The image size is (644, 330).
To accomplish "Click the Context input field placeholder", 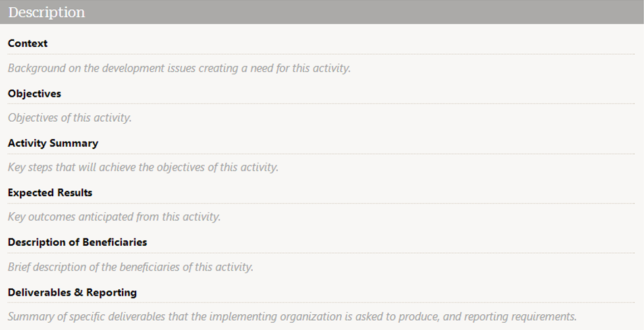I will click(x=179, y=68).
